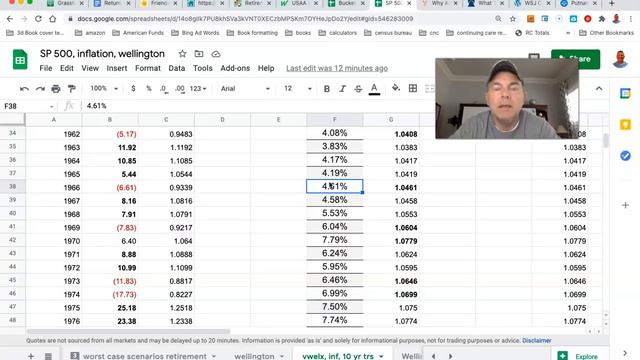Check cloud document status icon
The width and height of the screenshot is (640, 360).
pos(216,54)
